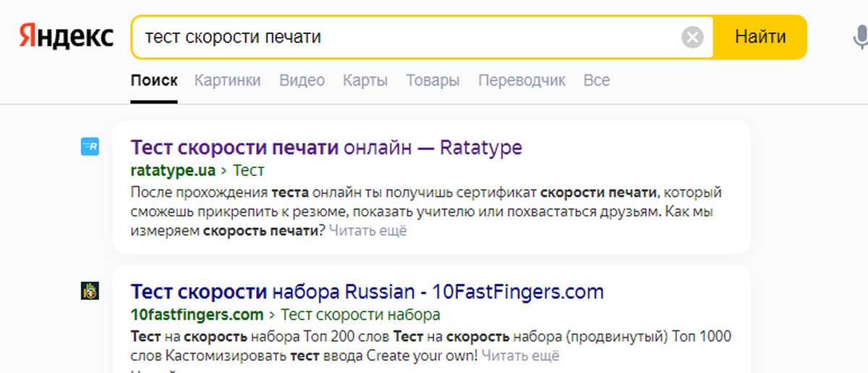The height and width of the screenshot is (373, 868).
Task: Follow the ratatype.ua domain link
Action: (174, 171)
